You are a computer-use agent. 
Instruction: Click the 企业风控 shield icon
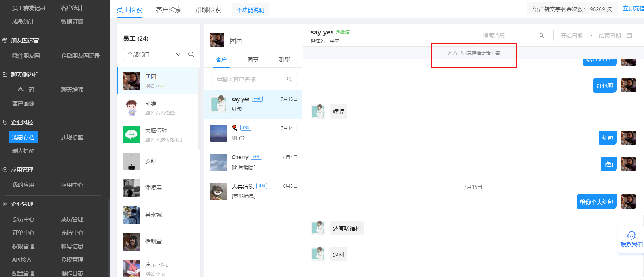(x=5, y=122)
